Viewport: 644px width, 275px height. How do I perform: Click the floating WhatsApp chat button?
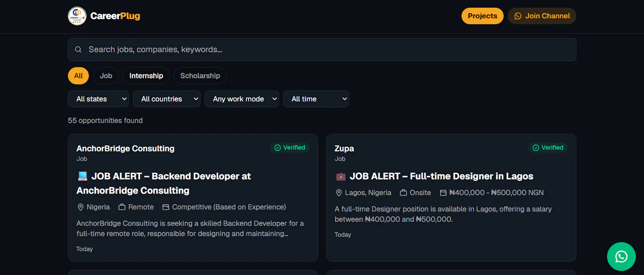621,256
